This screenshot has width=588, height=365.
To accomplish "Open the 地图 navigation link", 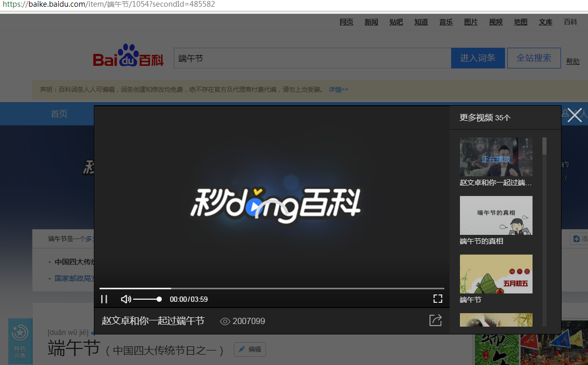I will 521,22.
